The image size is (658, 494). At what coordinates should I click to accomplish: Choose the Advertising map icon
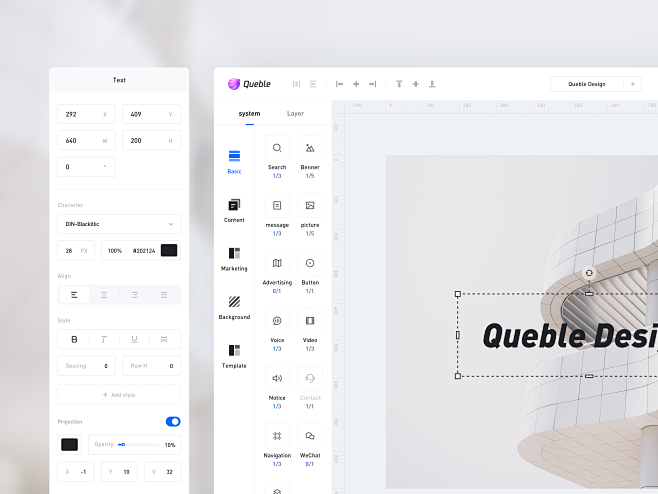coord(277,263)
